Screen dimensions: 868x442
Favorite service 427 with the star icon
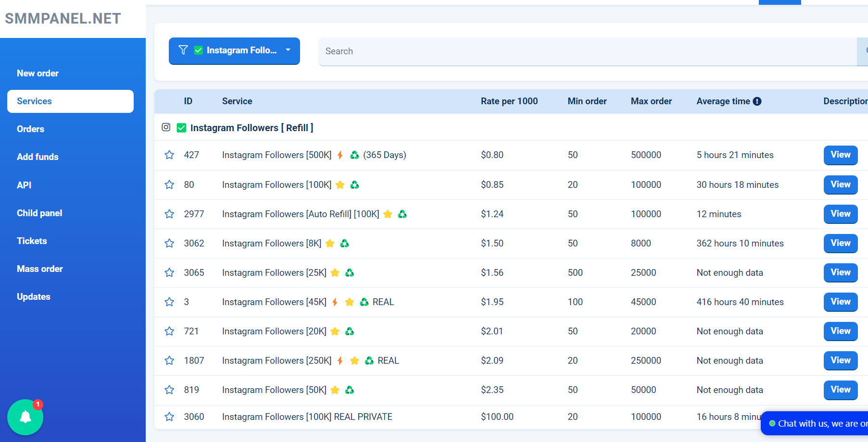click(169, 155)
